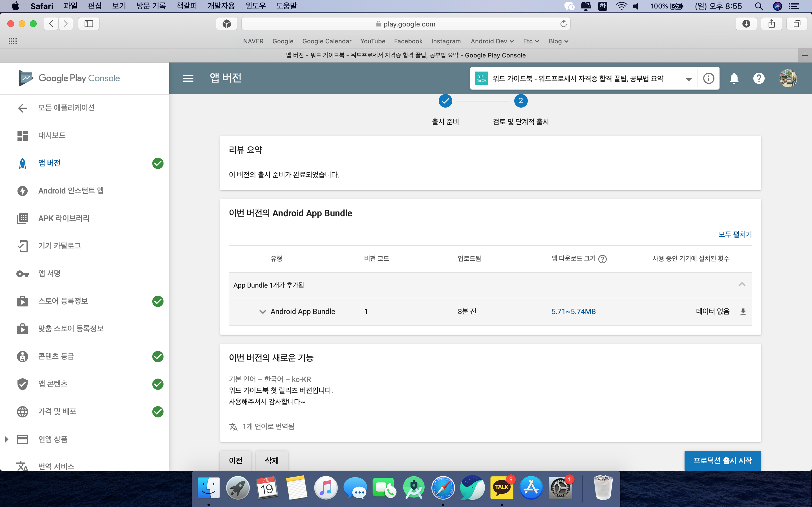Image resolution: width=812 pixels, height=507 pixels.
Task: Click the green check beside 스토어 등록정보
Action: [x=158, y=301]
